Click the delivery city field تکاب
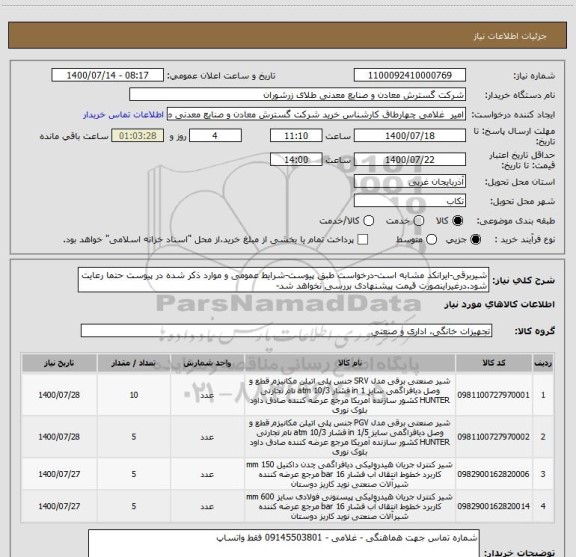 click(410, 201)
